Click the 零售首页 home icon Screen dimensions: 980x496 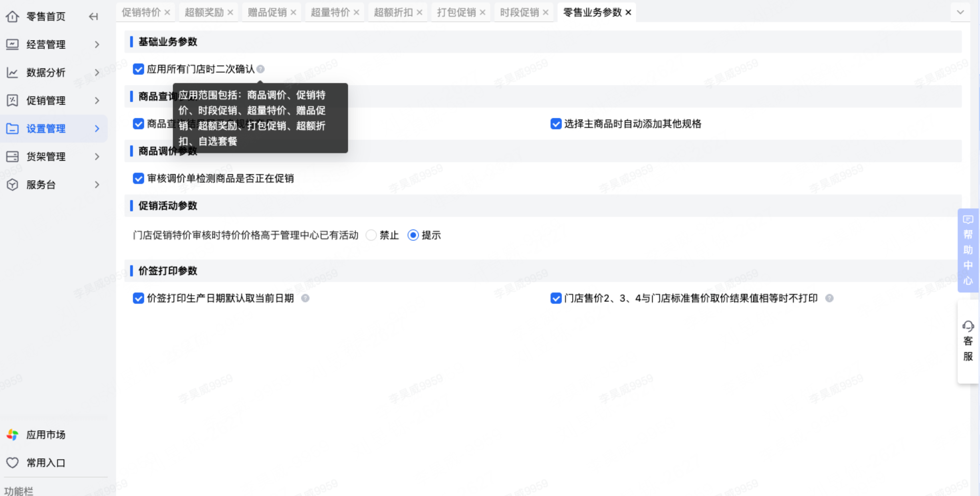[12, 16]
